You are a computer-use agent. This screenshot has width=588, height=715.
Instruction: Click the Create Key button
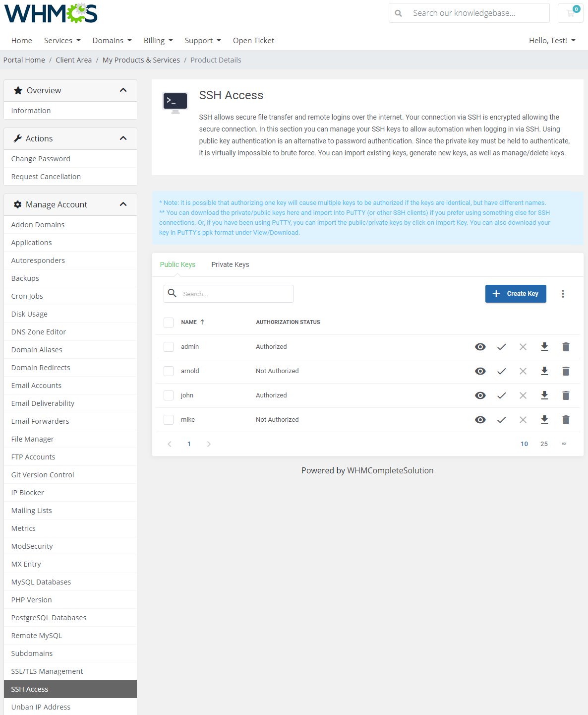click(516, 293)
